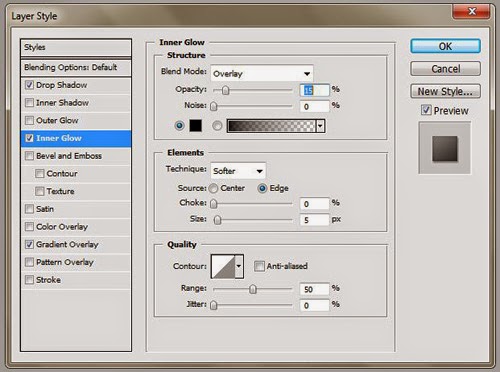The height and width of the screenshot is (372, 500).
Task: Select the Center source radio button
Action: tap(213, 189)
